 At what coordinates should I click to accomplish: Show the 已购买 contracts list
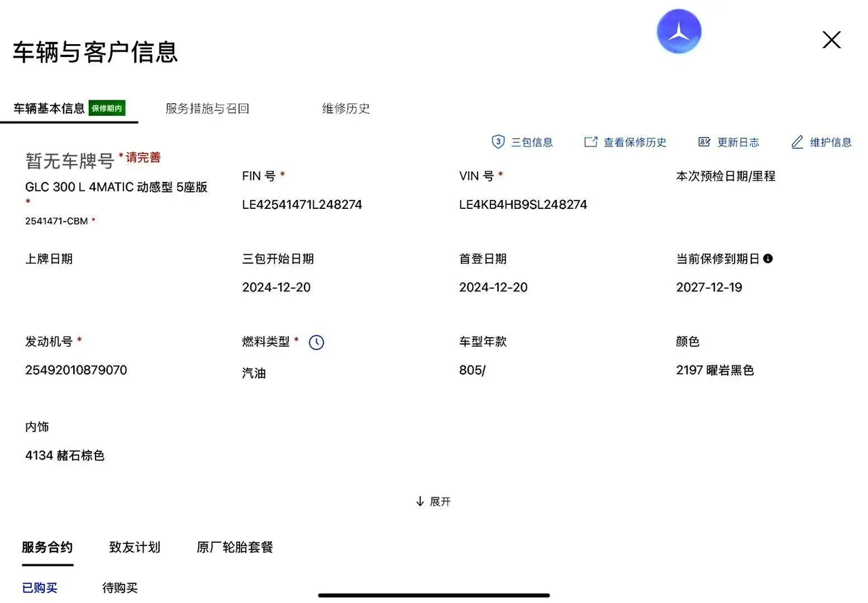point(39,588)
